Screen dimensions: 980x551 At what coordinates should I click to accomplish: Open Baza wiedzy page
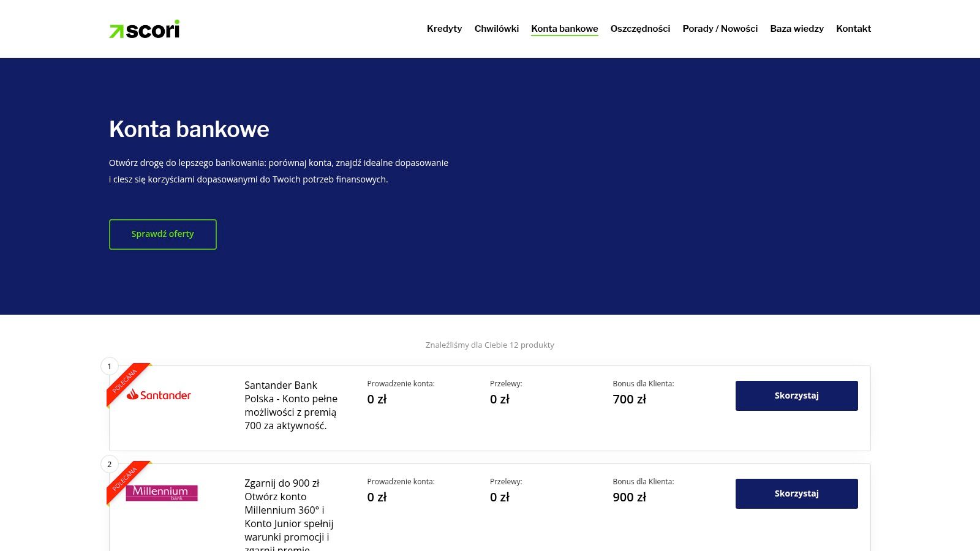[796, 29]
